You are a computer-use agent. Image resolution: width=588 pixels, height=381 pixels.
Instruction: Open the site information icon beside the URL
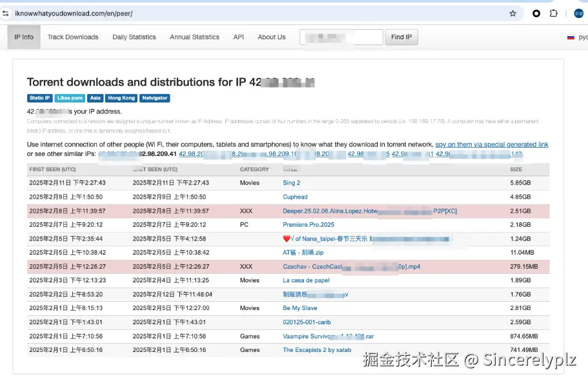pyautogui.click(x=5, y=14)
